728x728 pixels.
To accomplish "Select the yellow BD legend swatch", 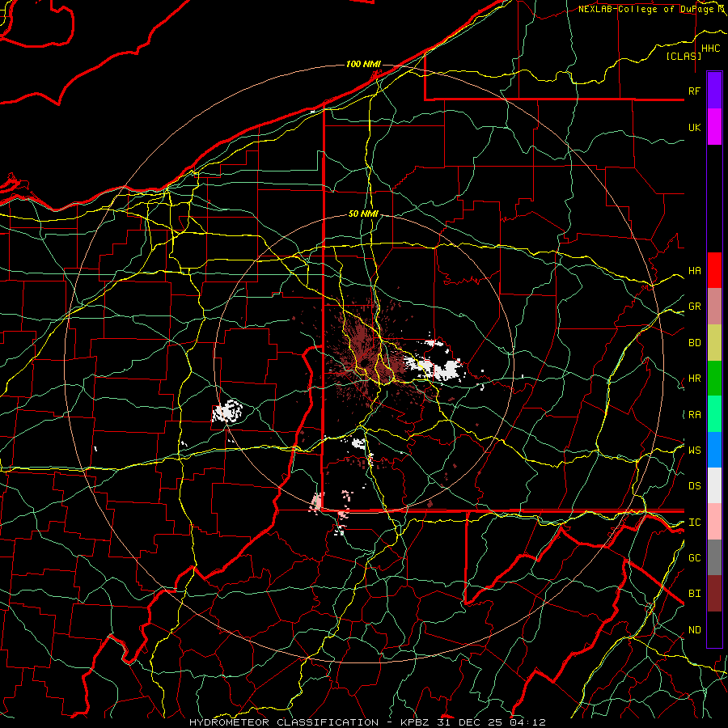I will (x=714, y=343).
